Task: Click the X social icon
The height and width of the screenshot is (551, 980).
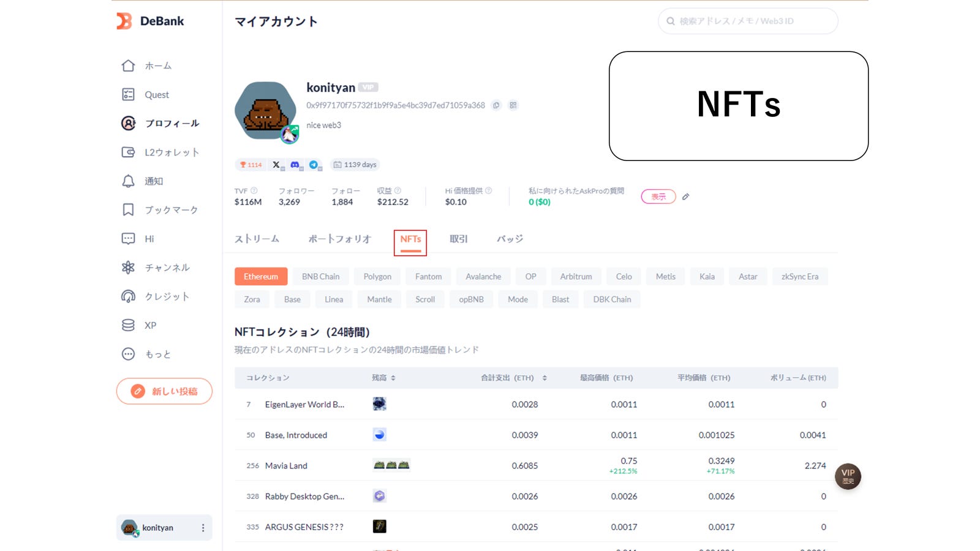Action: pos(277,165)
